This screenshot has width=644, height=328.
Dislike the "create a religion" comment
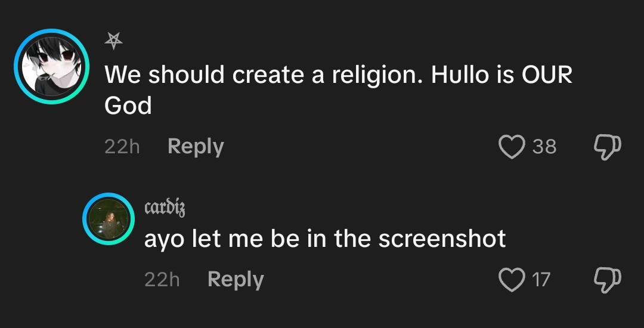pos(608,147)
